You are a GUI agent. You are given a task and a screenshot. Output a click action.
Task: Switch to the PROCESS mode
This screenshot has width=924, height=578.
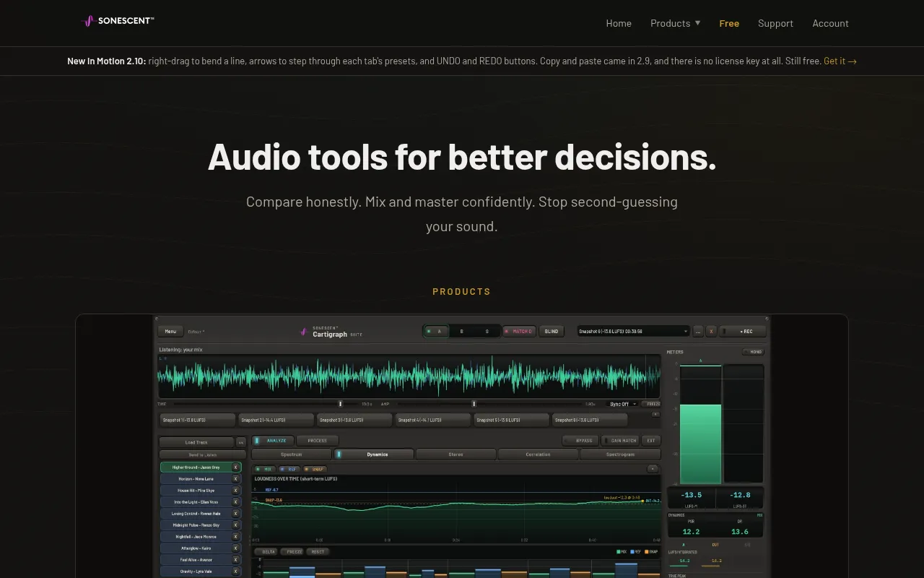(x=317, y=440)
